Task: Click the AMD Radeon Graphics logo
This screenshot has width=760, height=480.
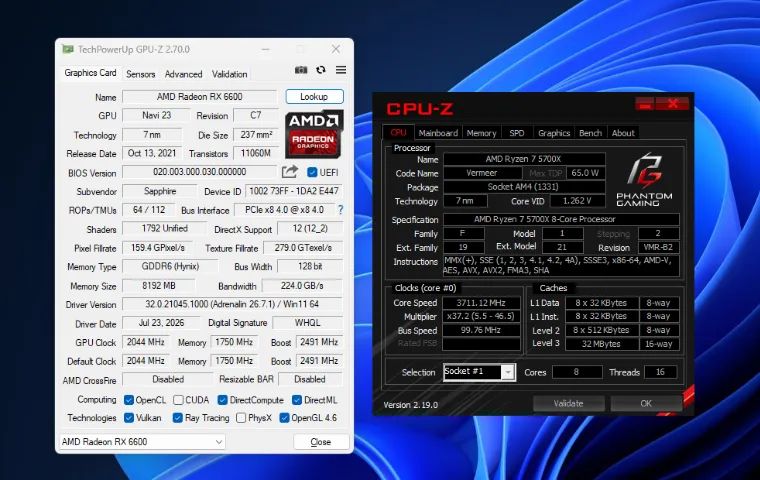Action: pyautogui.click(x=314, y=134)
